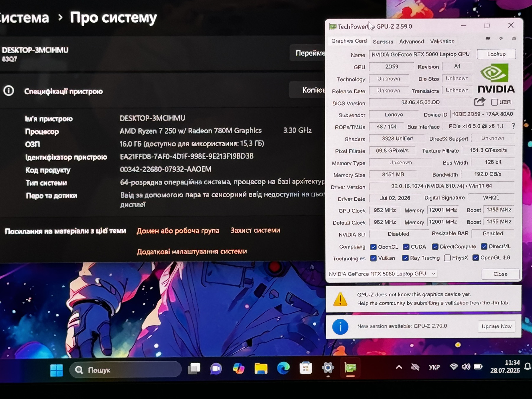Click the Перейме… rename button in Settings
Screen dimensions: 532x399
coord(308,53)
